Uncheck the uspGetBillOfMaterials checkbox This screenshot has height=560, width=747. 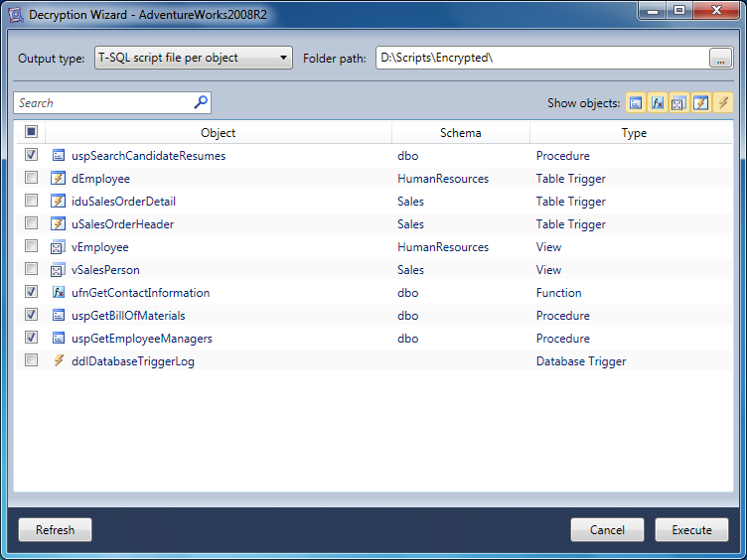click(x=32, y=315)
